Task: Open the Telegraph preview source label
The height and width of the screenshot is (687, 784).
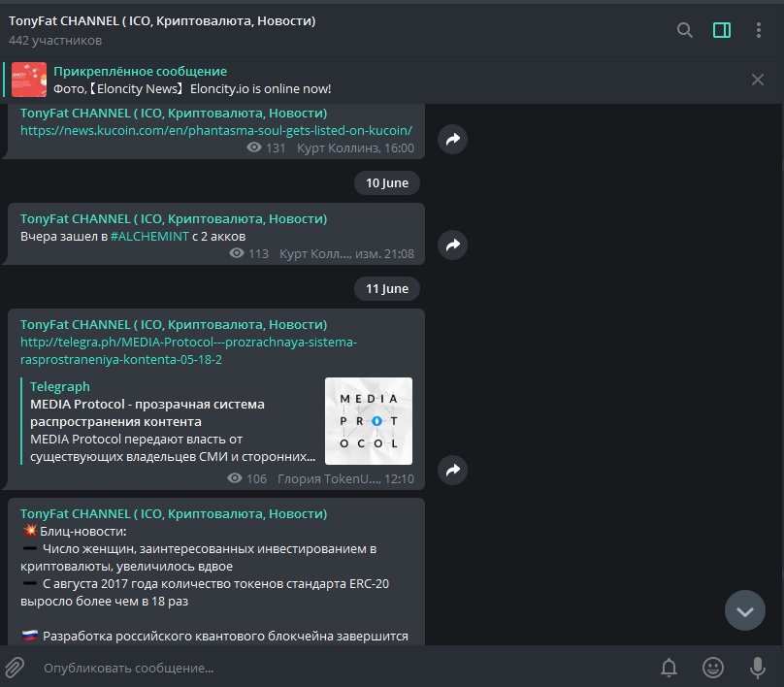Action: point(60,386)
